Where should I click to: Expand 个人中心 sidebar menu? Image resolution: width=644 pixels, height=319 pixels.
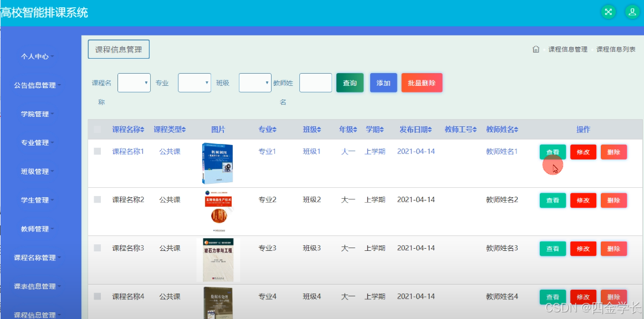point(37,56)
